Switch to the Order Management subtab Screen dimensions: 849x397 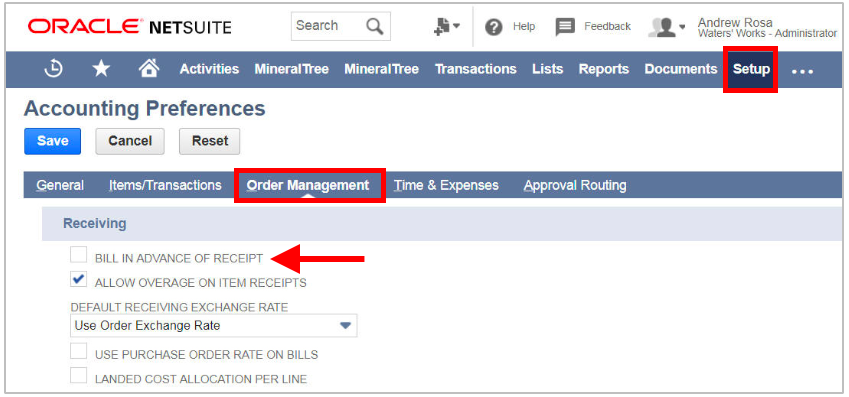coord(308,185)
